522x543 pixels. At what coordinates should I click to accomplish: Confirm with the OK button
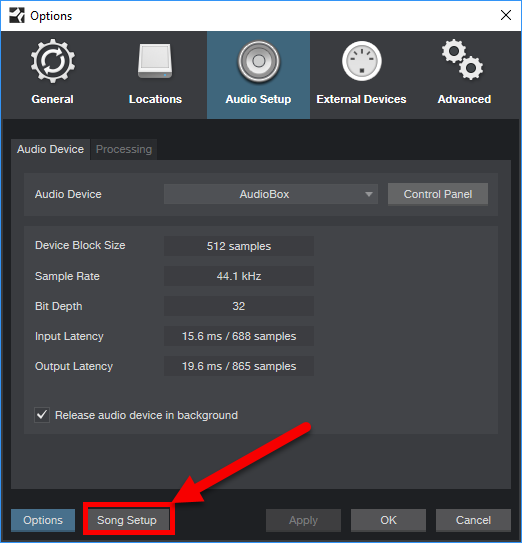click(388, 520)
